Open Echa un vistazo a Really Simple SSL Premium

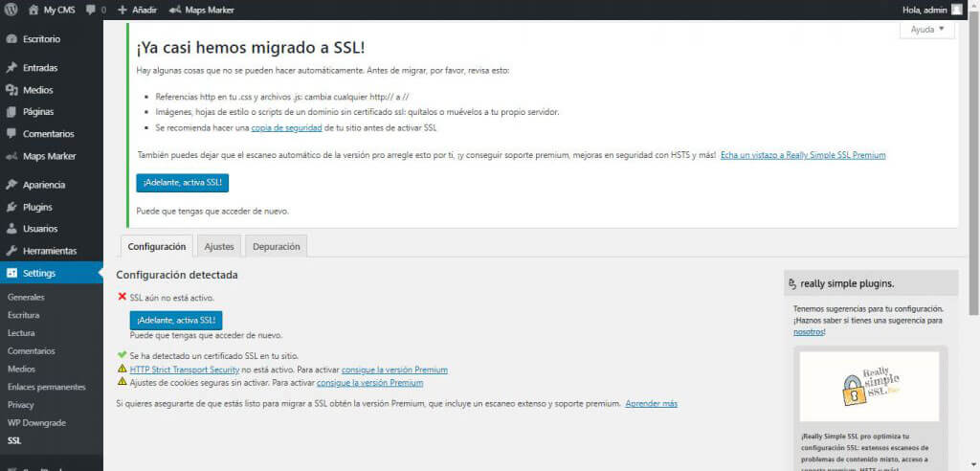click(x=803, y=155)
